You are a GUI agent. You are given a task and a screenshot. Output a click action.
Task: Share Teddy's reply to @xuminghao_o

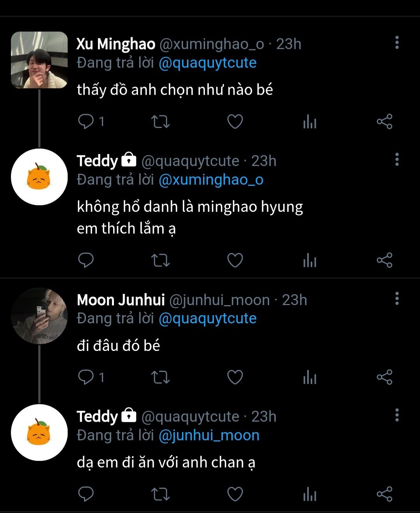coord(384,260)
